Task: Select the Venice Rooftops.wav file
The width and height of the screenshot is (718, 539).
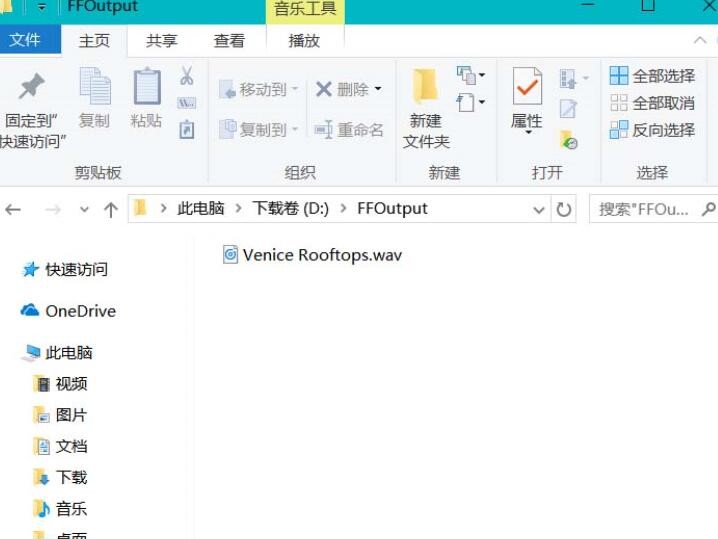Action: [x=321, y=255]
